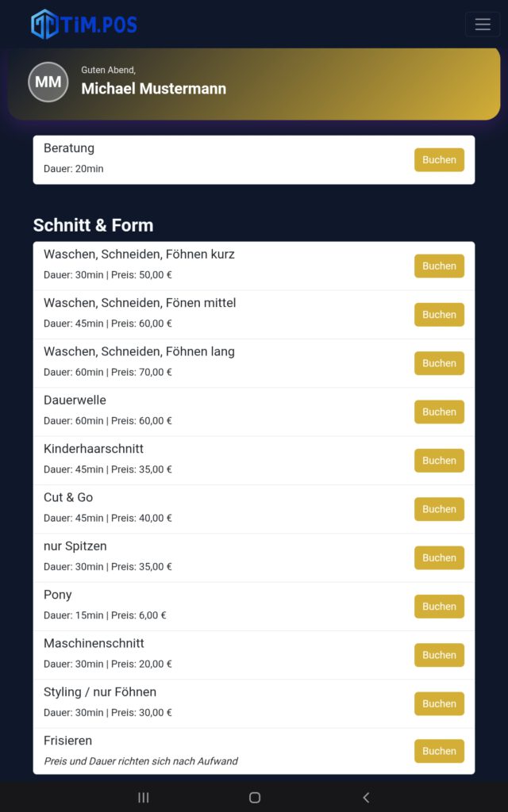Book the Kinderhaarschnitt service
Image resolution: width=508 pixels, height=812 pixels.
[x=439, y=461]
